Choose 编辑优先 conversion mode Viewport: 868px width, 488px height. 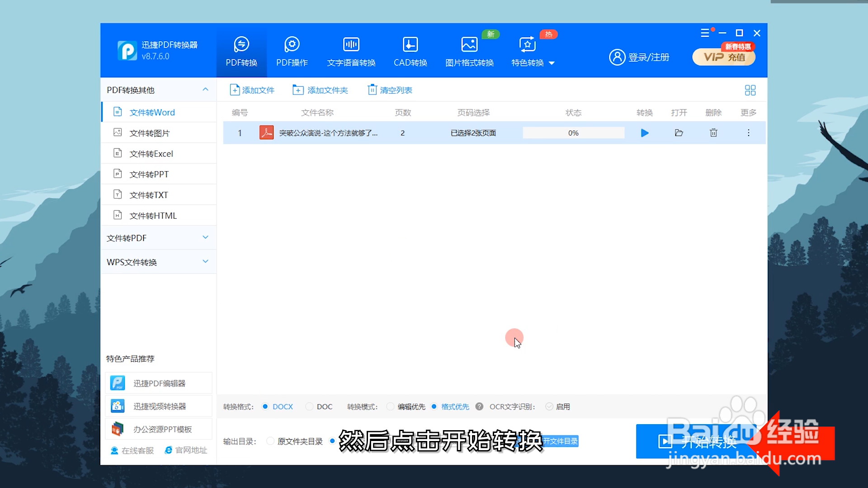(391, 407)
